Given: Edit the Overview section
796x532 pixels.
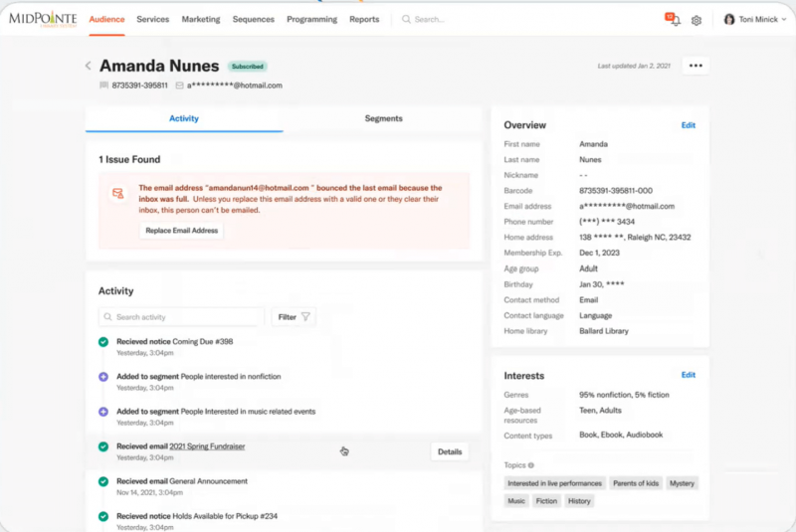Looking at the screenshot, I should (688, 125).
